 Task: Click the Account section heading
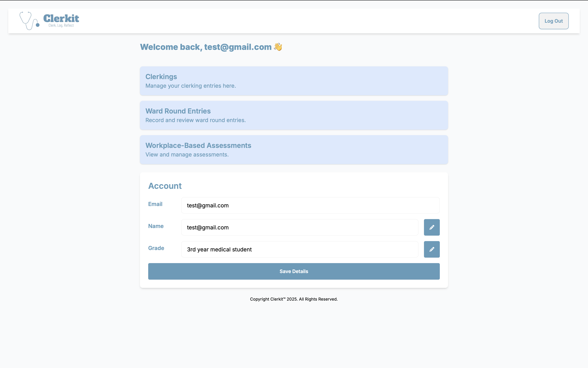(165, 186)
